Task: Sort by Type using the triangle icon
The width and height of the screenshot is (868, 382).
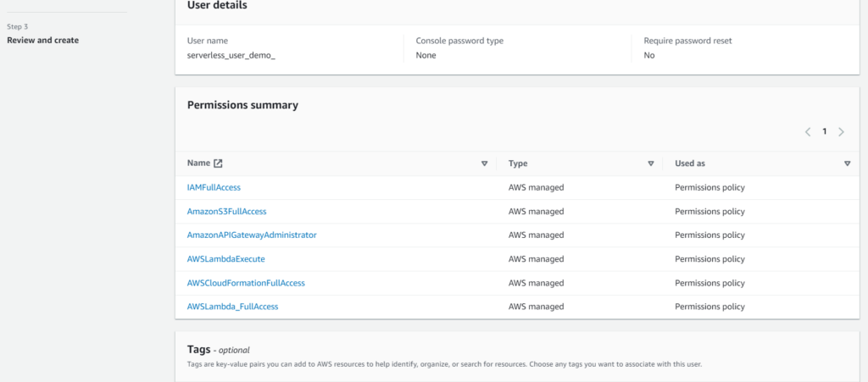Action: 651,163
